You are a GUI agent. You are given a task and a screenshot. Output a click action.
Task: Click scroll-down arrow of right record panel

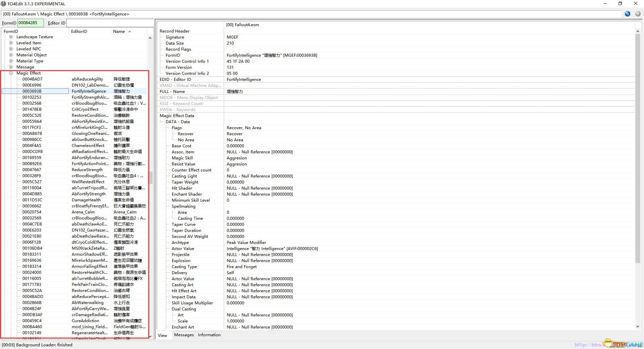[x=638, y=327]
